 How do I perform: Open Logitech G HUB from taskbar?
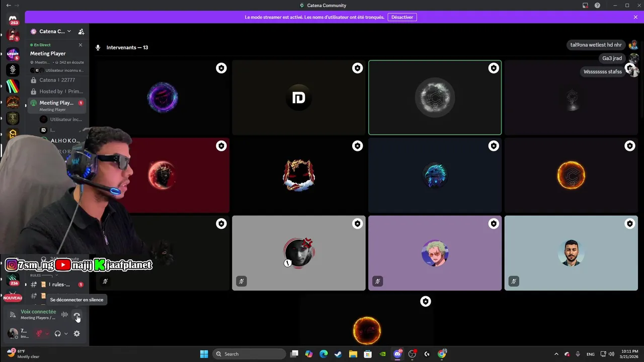(x=427, y=354)
